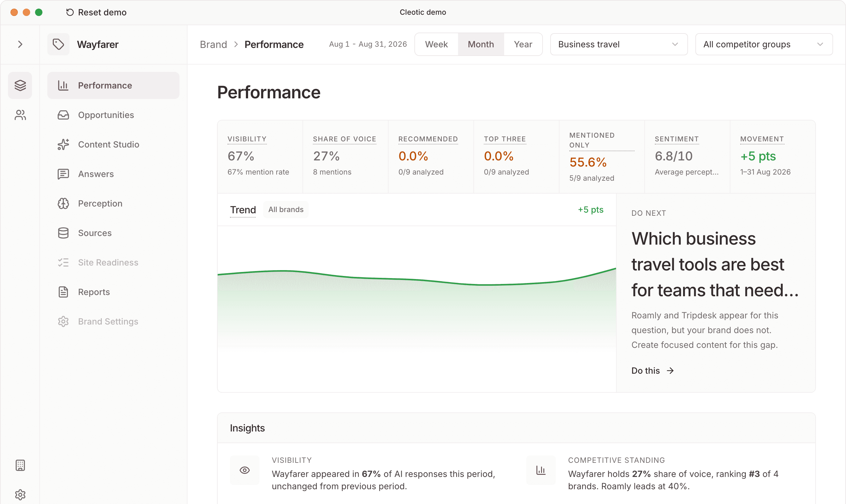Click the Answers message icon

click(x=63, y=174)
